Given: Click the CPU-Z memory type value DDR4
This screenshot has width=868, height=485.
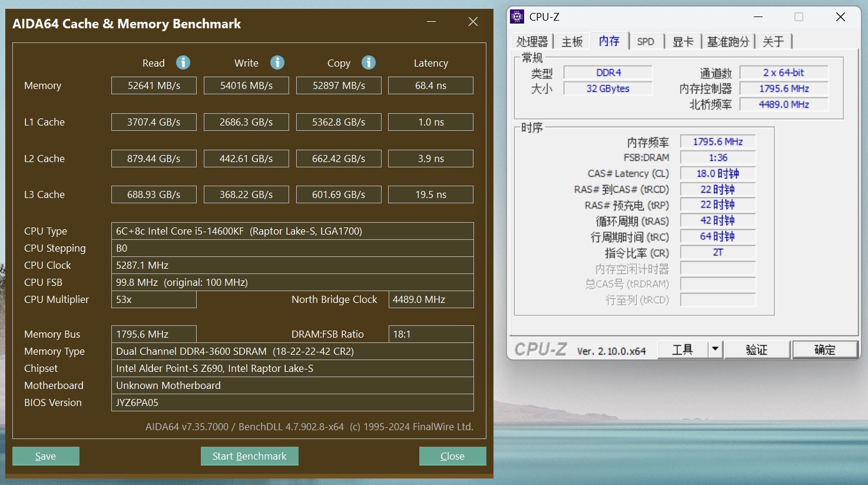Looking at the screenshot, I should (608, 72).
